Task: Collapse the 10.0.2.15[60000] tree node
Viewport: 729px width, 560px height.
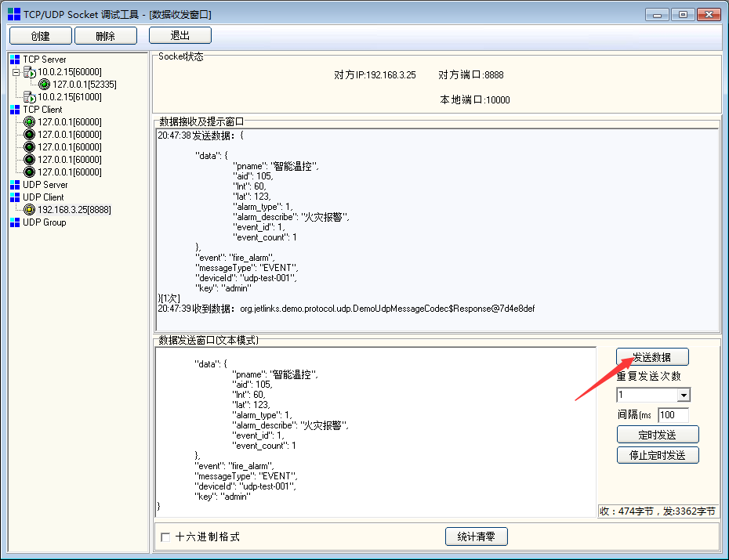Action: [x=16, y=72]
